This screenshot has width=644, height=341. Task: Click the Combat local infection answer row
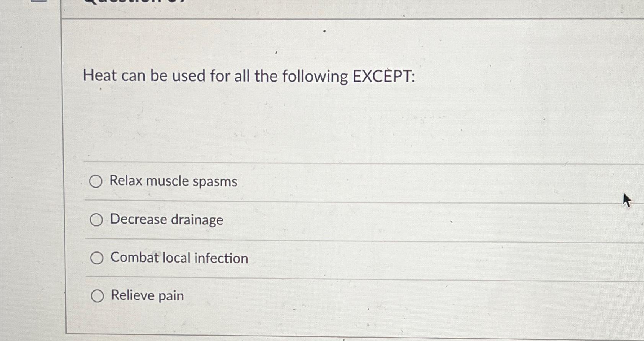pyautogui.click(x=268, y=258)
